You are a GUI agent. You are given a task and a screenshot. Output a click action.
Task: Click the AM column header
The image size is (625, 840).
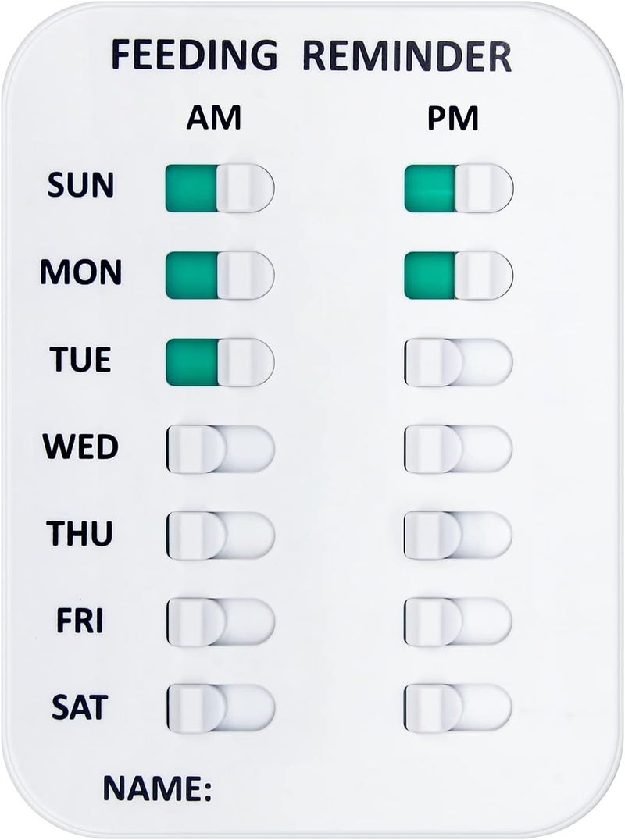click(x=213, y=119)
